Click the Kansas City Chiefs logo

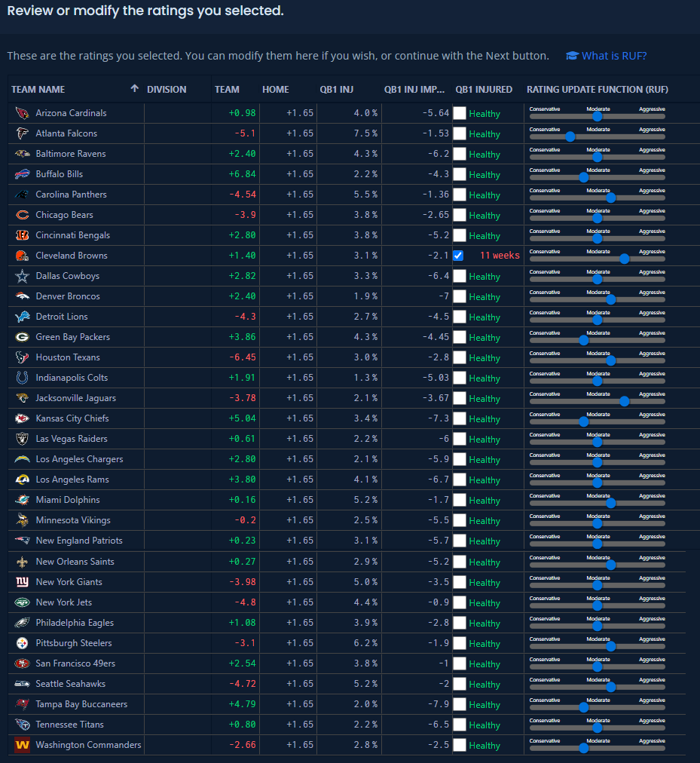(22, 418)
